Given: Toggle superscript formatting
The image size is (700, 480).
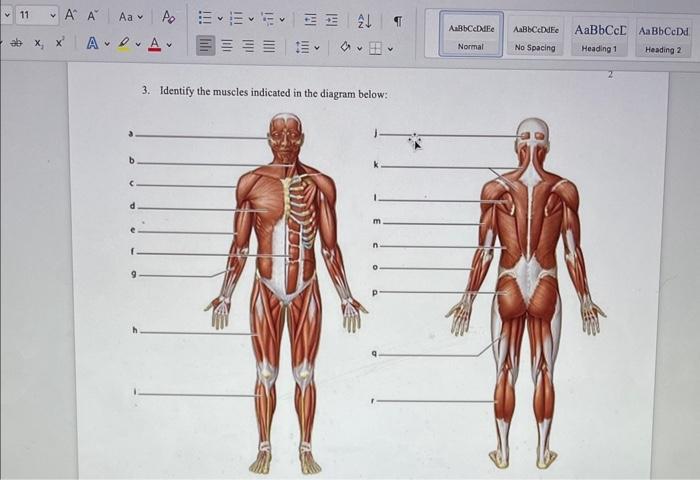Looking at the screenshot, I should (x=60, y=42).
